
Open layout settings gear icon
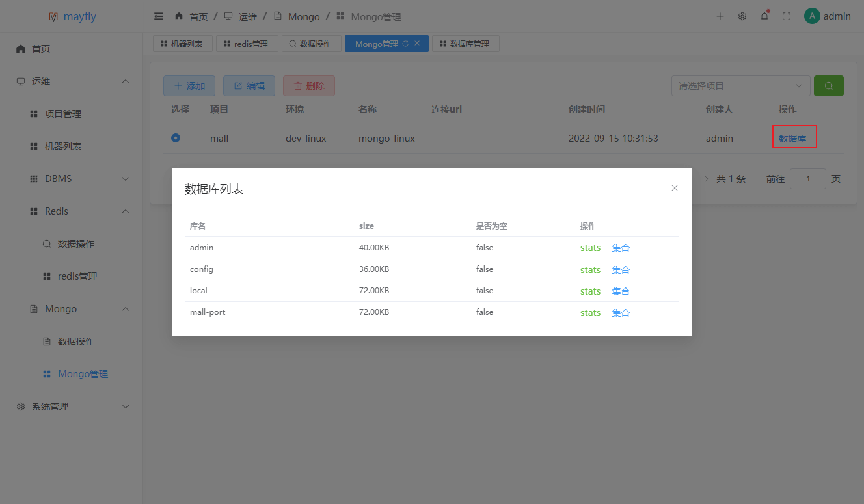coord(742,16)
